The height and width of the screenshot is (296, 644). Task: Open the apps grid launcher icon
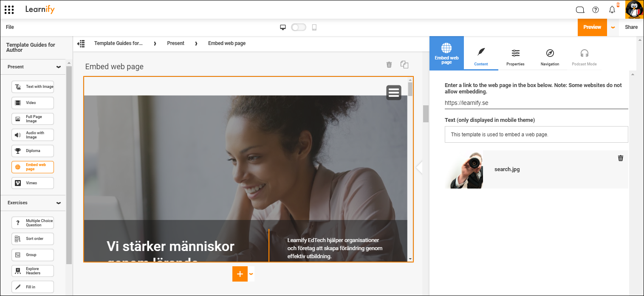9,9
